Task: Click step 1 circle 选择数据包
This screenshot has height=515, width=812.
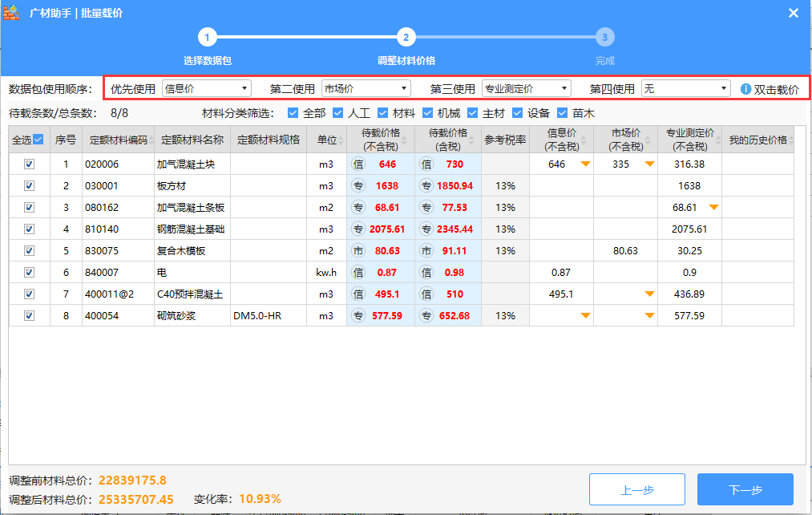Action: [x=207, y=37]
